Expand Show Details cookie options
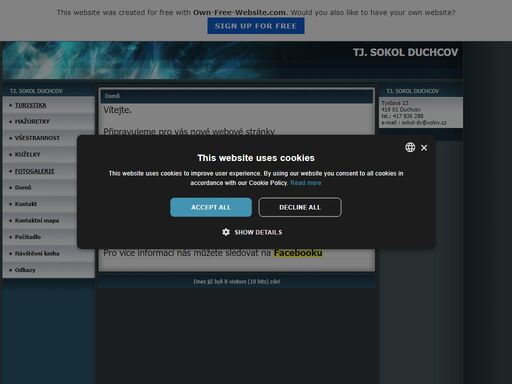This screenshot has width=512, height=384. [x=252, y=232]
